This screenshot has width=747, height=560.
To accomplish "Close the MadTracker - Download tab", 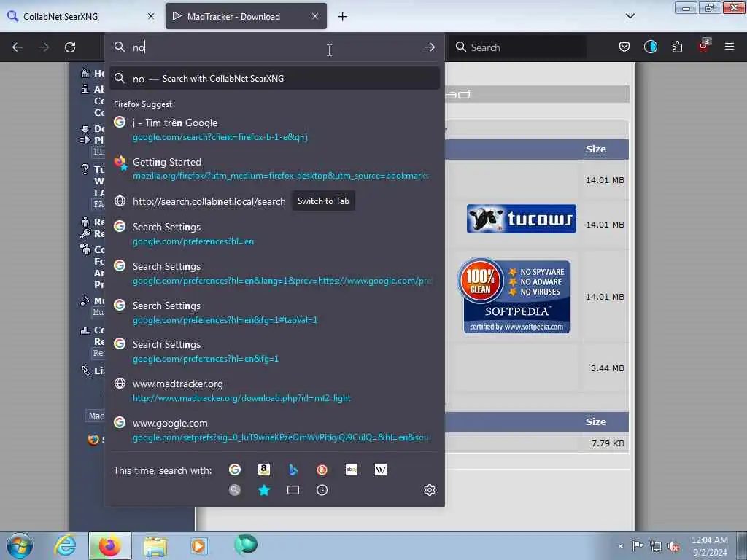I will point(315,16).
